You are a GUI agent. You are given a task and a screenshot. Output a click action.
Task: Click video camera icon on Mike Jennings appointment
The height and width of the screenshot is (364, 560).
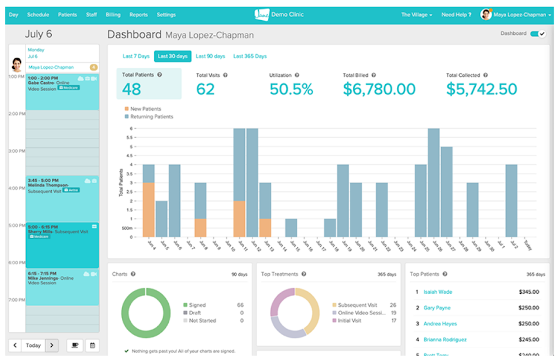click(94, 274)
